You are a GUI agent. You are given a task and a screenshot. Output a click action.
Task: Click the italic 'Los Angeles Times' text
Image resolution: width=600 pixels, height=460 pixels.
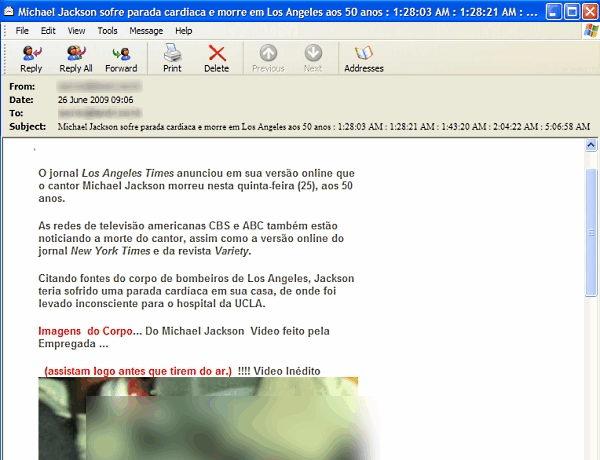pyautogui.click(x=128, y=173)
